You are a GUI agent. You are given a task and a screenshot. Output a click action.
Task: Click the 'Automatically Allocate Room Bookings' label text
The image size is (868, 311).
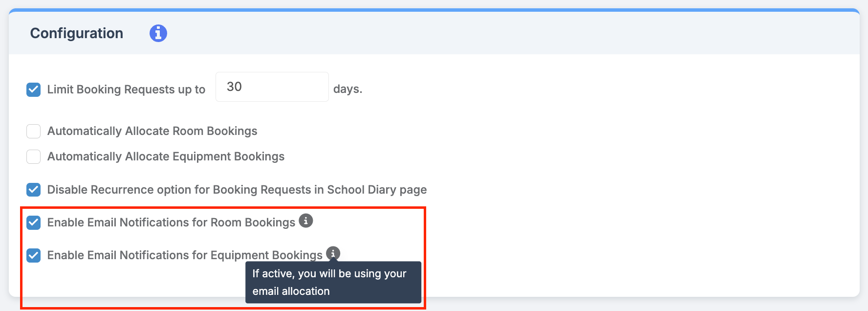tap(152, 131)
